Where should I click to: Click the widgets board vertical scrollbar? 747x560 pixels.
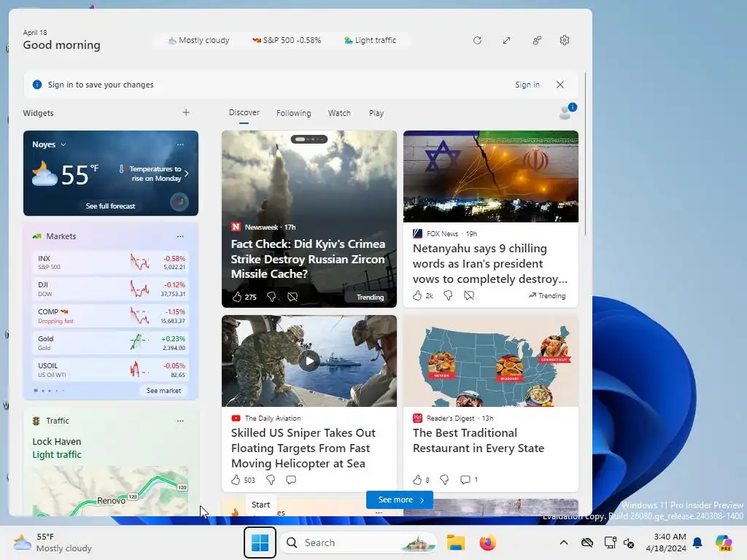pyautogui.click(x=585, y=155)
